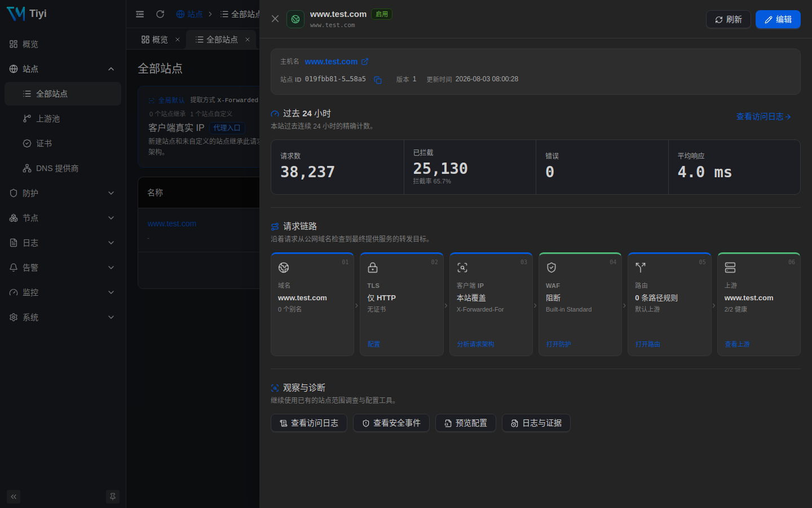Select 全部站点 in the sidebar
812x508 pixels.
[63, 94]
